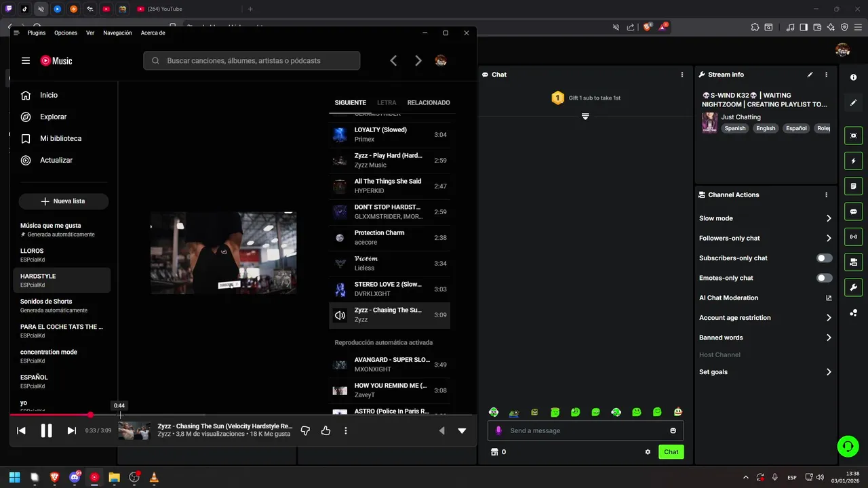Open the Plugins menu

pyautogui.click(x=37, y=33)
